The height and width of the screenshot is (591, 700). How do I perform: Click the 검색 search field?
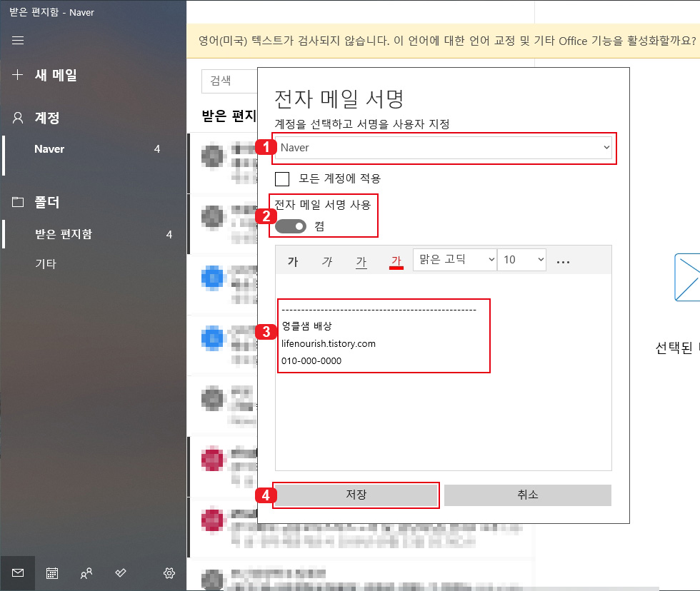pyautogui.click(x=229, y=81)
